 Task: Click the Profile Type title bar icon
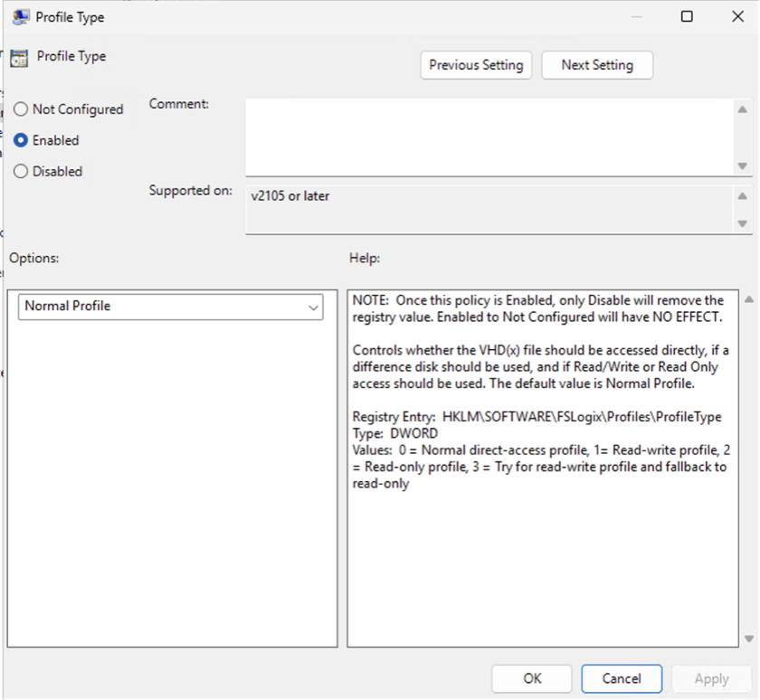click(20, 17)
